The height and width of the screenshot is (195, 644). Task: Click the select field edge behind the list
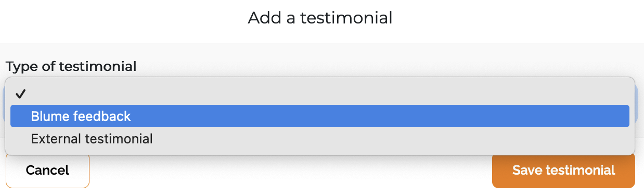637,104
